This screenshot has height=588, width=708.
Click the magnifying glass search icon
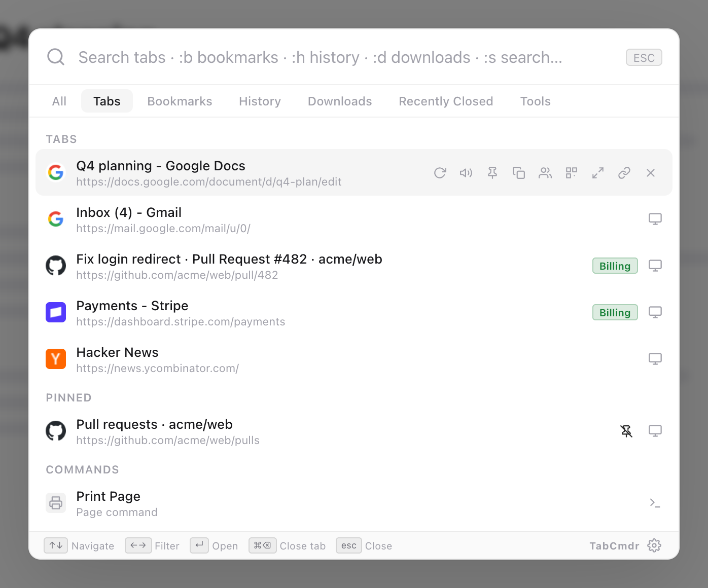56,57
